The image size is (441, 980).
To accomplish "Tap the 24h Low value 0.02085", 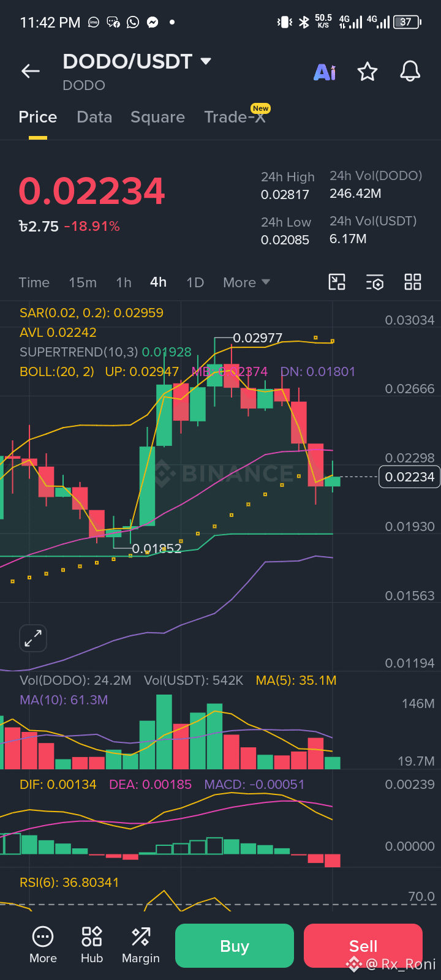I will [285, 240].
